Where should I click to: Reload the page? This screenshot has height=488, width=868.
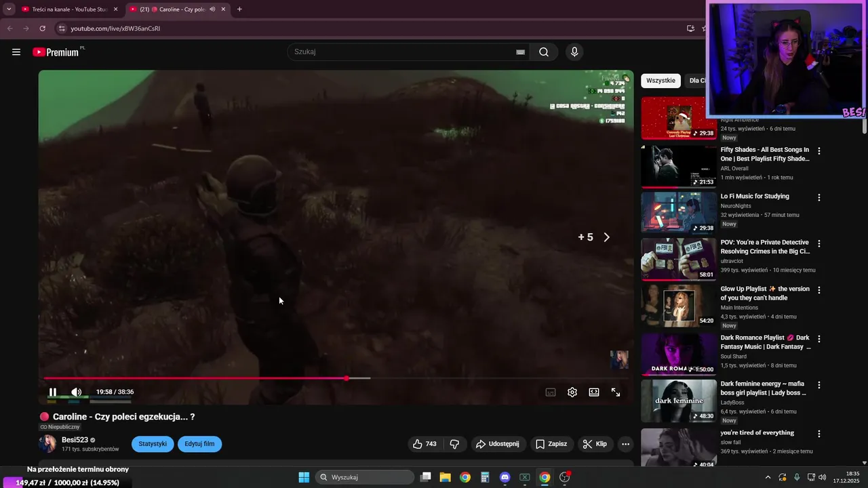[x=42, y=28]
